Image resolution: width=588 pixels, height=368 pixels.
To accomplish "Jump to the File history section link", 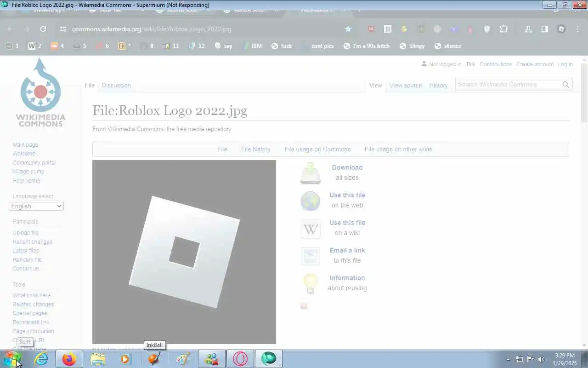I will [256, 149].
